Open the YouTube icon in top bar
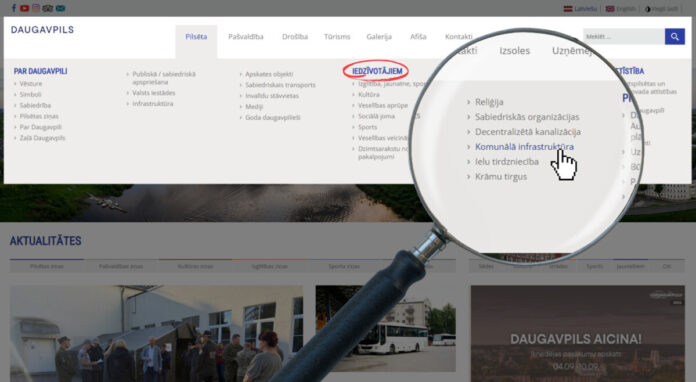Viewport: 696px width, 382px height. click(24, 8)
